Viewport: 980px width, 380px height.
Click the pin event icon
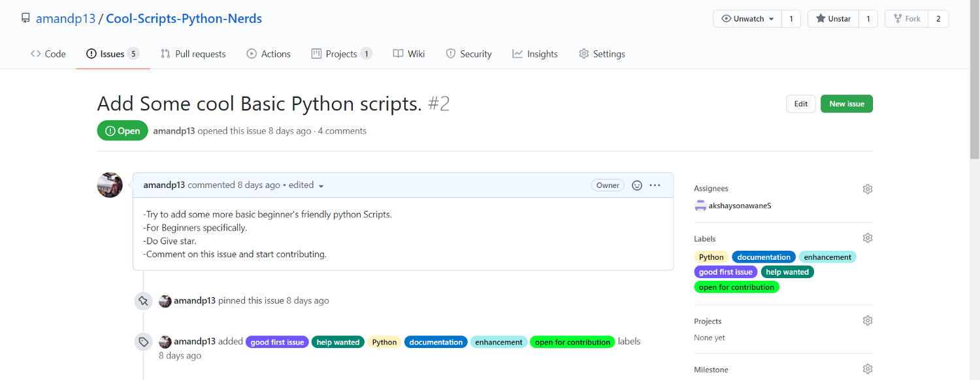[x=143, y=301]
